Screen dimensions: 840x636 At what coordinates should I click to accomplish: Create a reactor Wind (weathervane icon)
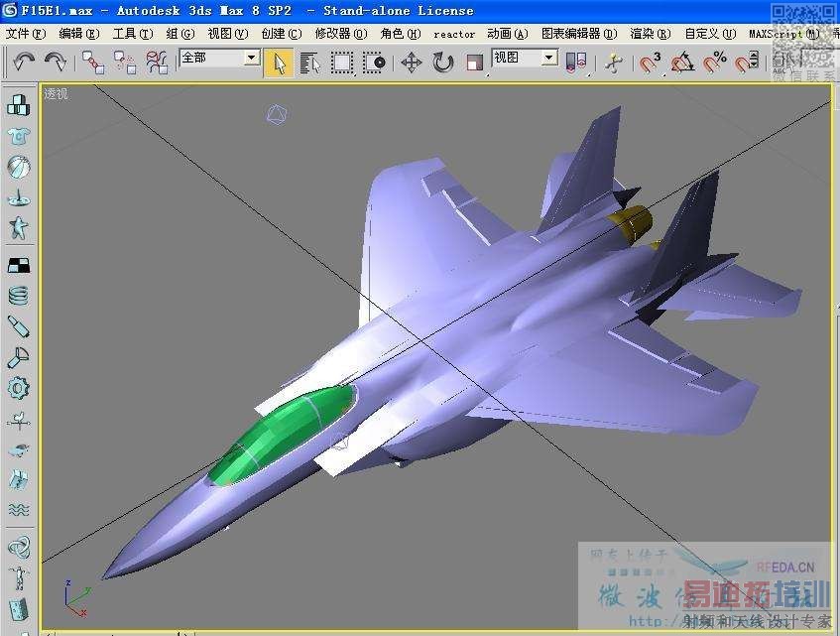18,420
